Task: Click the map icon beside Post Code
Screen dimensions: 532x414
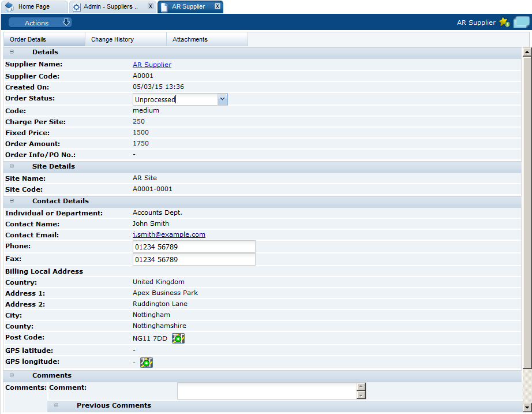Action: (178, 338)
